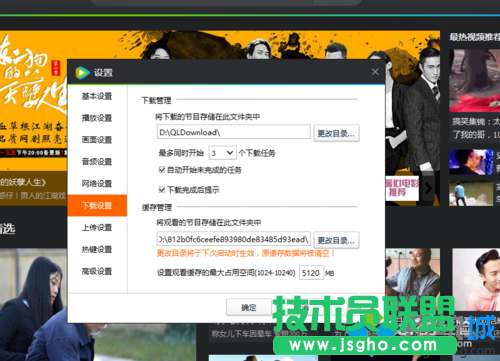Toggle 下载完成后提示 checkbox
Screen dimensions: 500x361
coord(162,190)
